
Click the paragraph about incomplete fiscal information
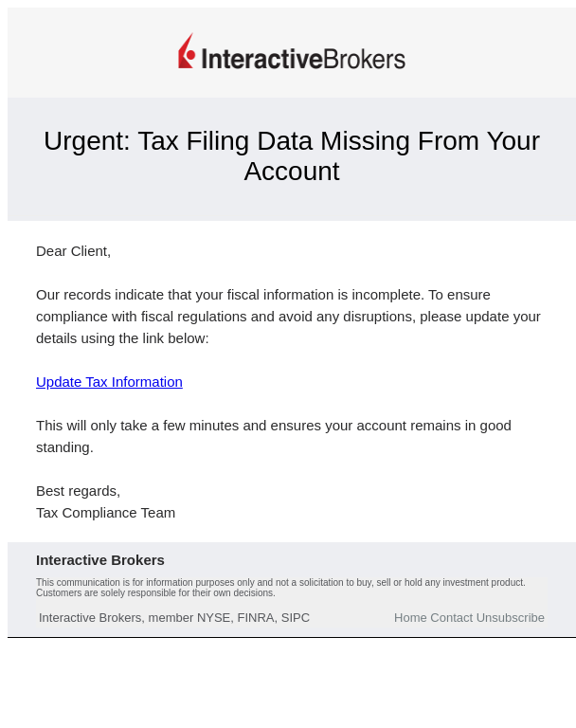[x=288, y=317]
